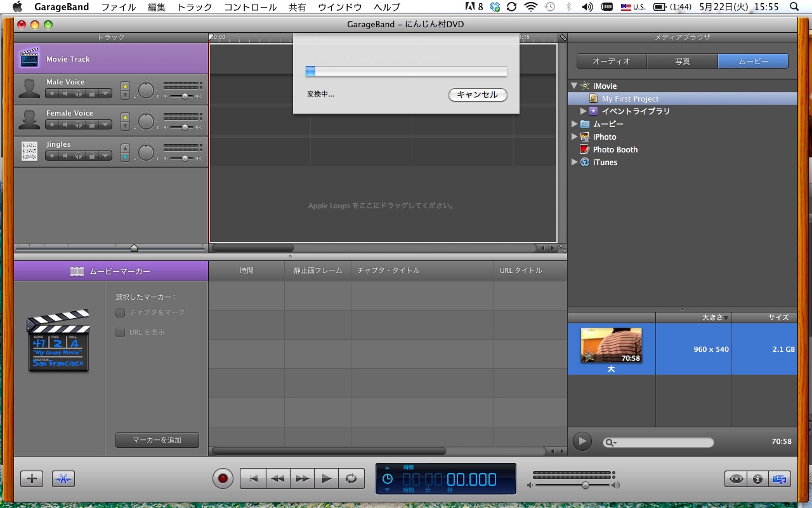Image resolution: width=812 pixels, height=508 pixels.
Task: Toggle the cycle region button
Action: 351,479
